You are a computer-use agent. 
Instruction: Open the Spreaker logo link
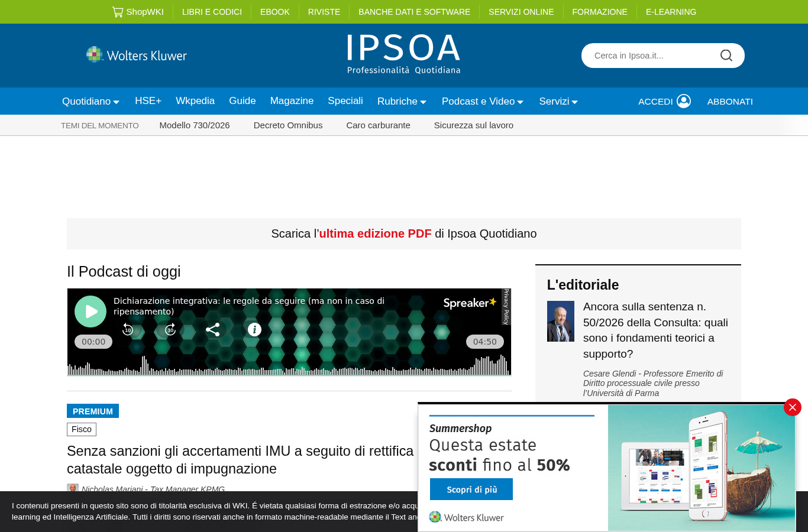coord(470,303)
